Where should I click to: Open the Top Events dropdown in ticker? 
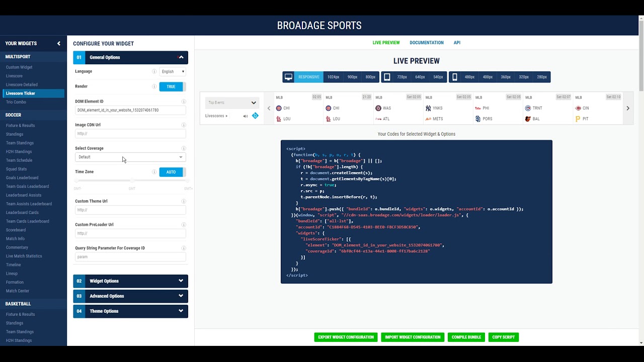[x=232, y=103]
